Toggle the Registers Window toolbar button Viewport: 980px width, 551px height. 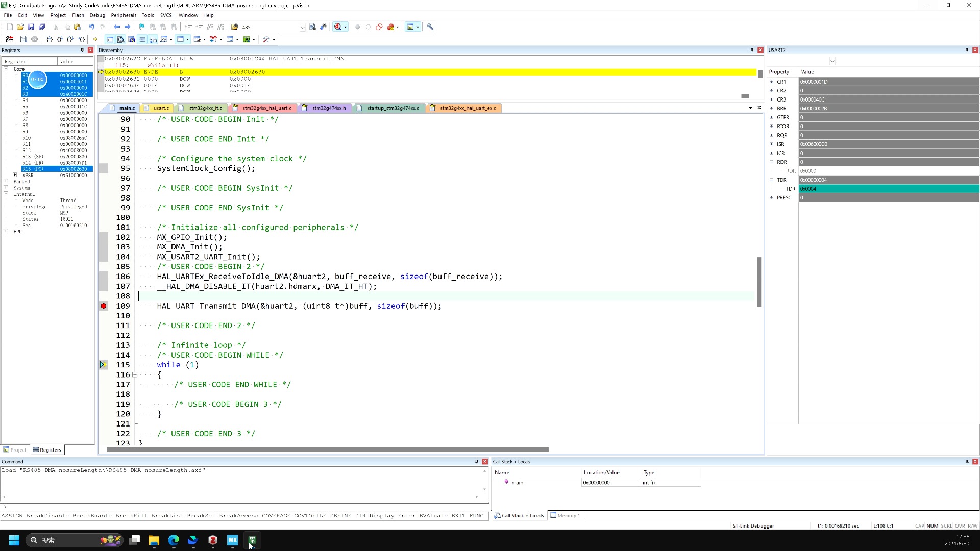(142, 39)
